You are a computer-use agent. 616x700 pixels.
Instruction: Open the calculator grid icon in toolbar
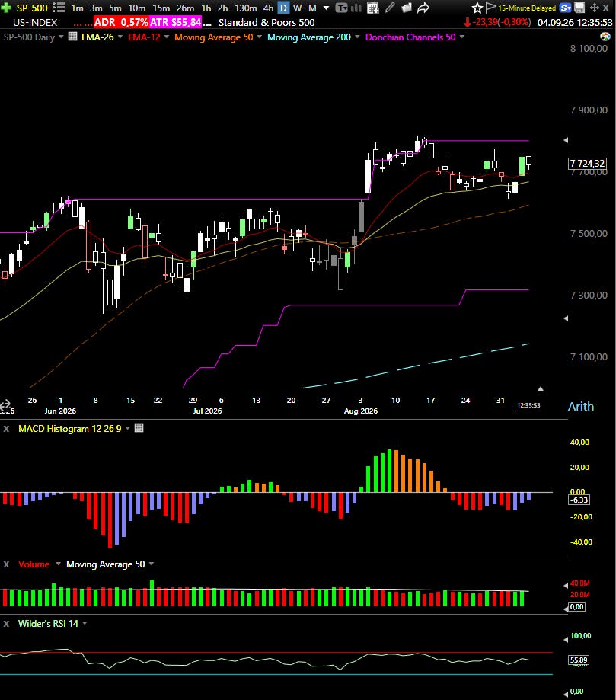click(x=373, y=8)
